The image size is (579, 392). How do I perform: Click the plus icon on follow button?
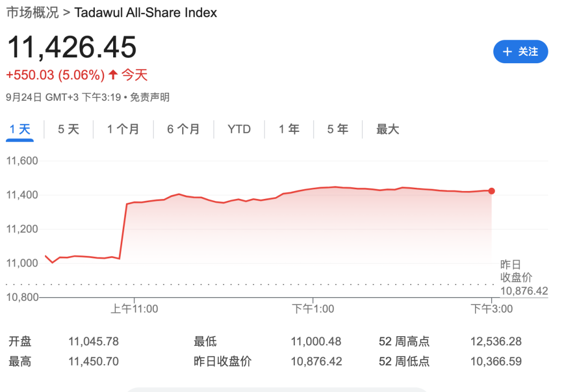507,51
